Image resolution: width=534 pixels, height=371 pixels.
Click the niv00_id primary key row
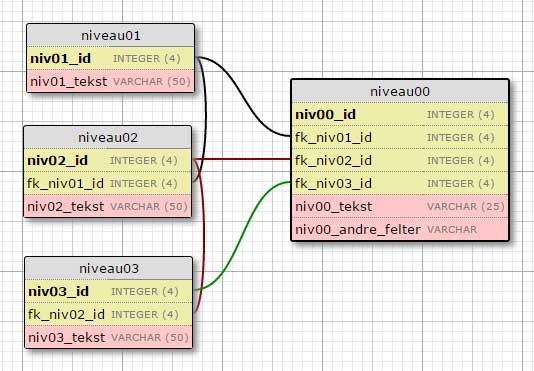(x=400, y=114)
